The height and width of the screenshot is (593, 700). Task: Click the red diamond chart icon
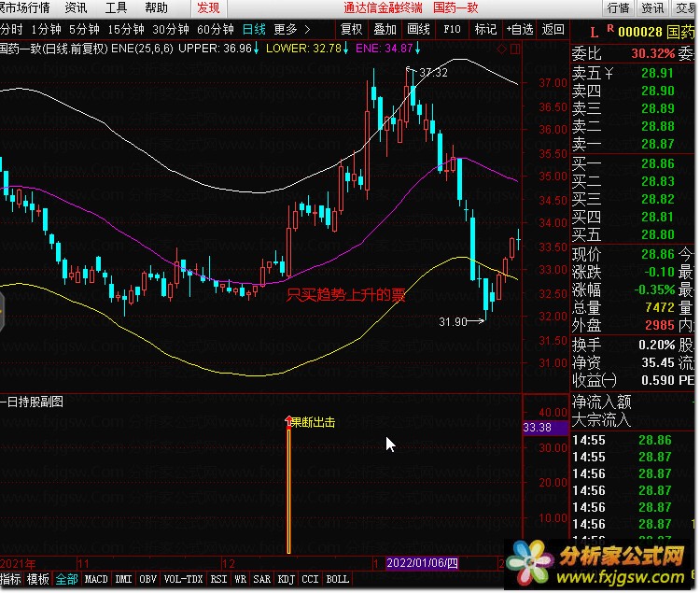[x=502, y=49]
